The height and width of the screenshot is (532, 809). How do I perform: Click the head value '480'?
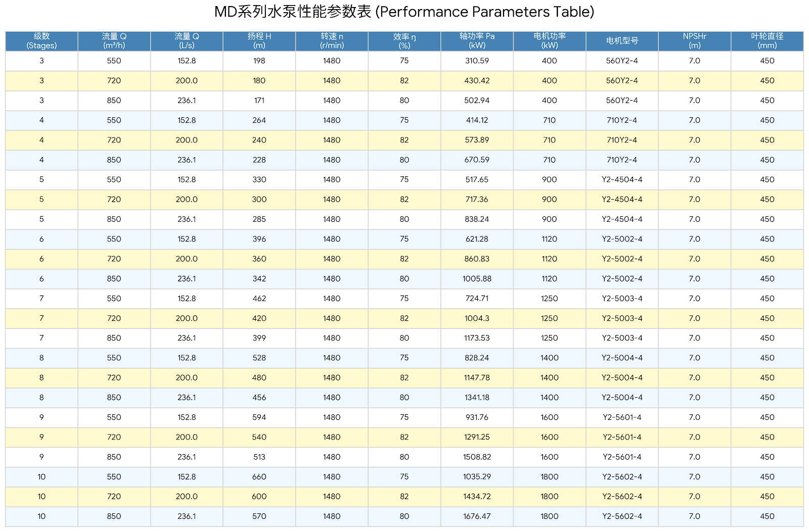point(259,378)
